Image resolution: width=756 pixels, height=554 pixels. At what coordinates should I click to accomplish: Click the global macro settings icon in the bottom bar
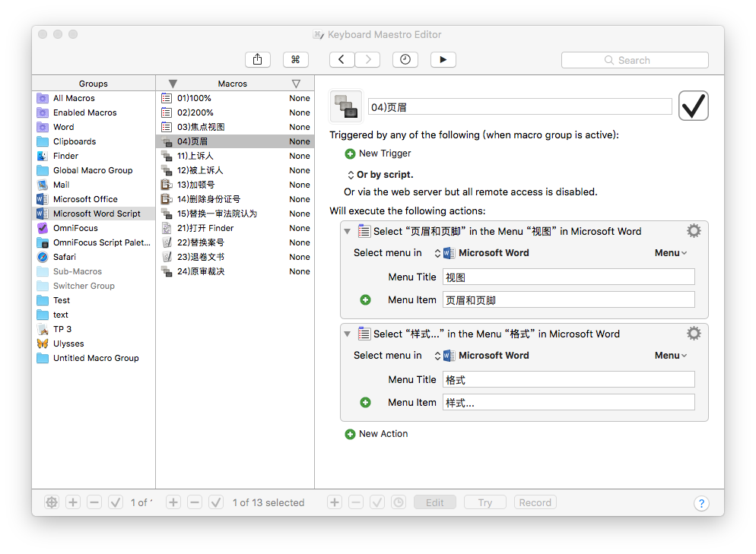pos(51,502)
